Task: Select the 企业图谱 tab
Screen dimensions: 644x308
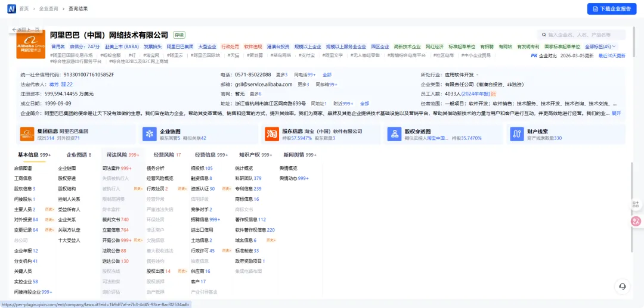Action: pos(79,155)
